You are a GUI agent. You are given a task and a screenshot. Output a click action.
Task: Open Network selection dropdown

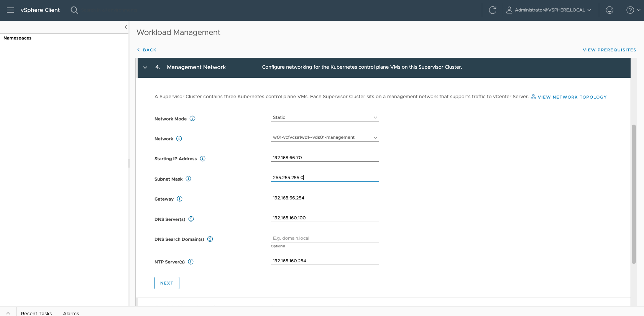[325, 137]
